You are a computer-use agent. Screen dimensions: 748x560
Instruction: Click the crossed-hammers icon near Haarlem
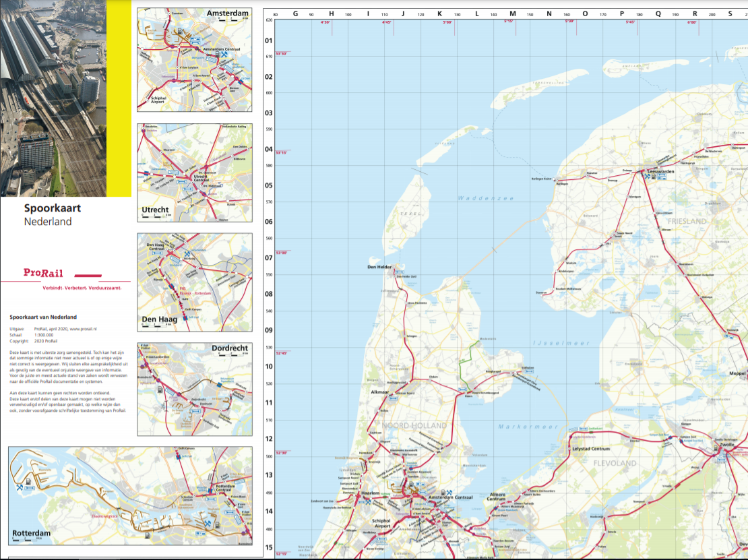(x=368, y=503)
